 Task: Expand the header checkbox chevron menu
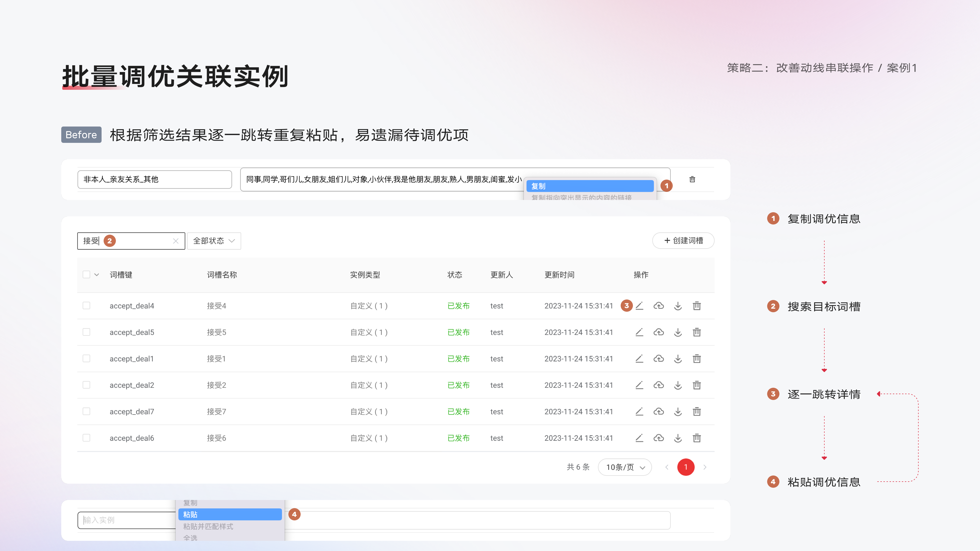pos(97,274)
